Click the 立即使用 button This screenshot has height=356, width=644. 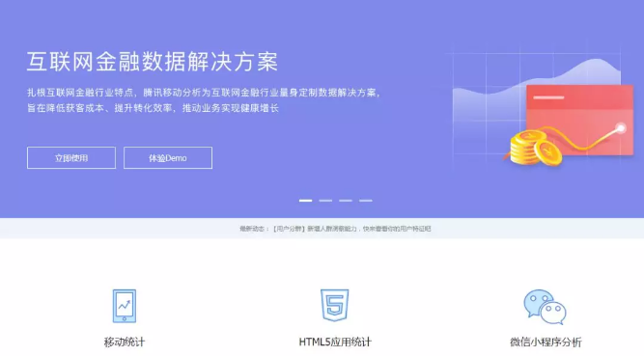71,157
